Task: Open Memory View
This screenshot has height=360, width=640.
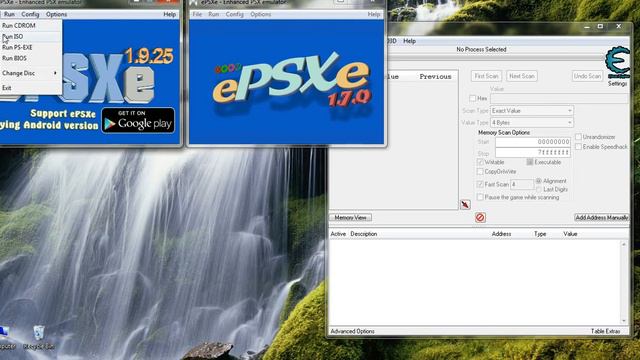Action: pos(351,218)
